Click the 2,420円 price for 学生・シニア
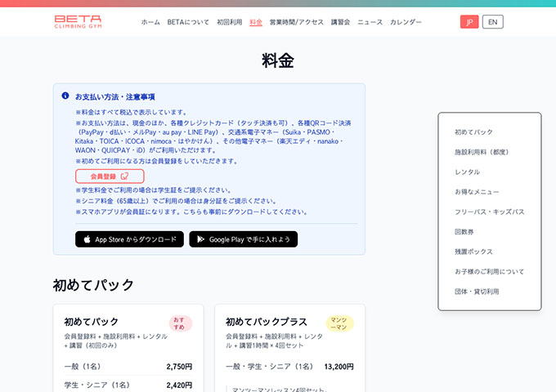The image size is (556, 392). [179, 385]
